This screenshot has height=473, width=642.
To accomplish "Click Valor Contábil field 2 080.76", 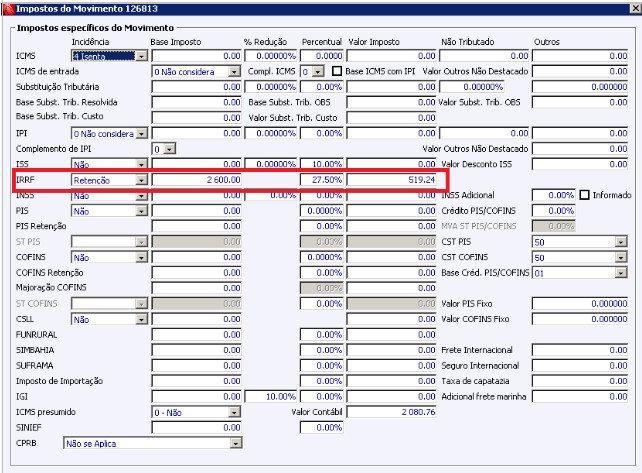I will (x=391, y=412).
